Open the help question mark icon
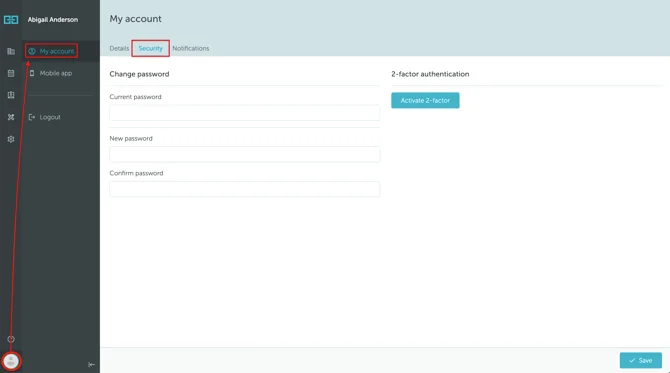This screenshot has height=373, width=670. click(11, 339)
